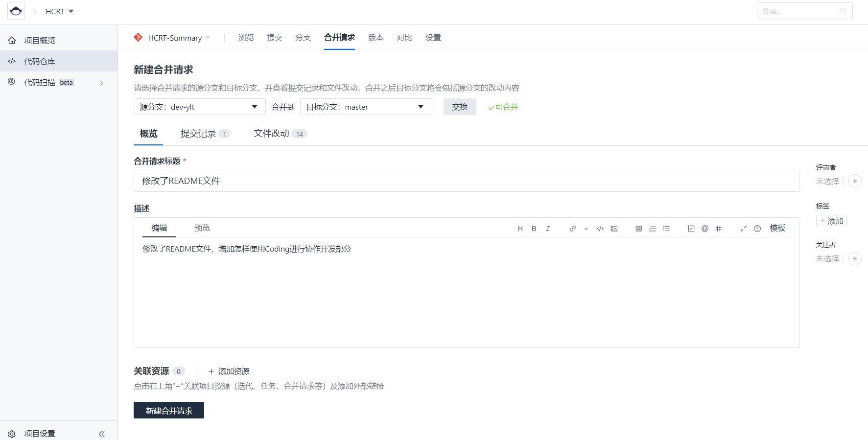Screen dimensions: 868x440
Task: Insert a task checkbox list icon
Action: tap(691, 229)
